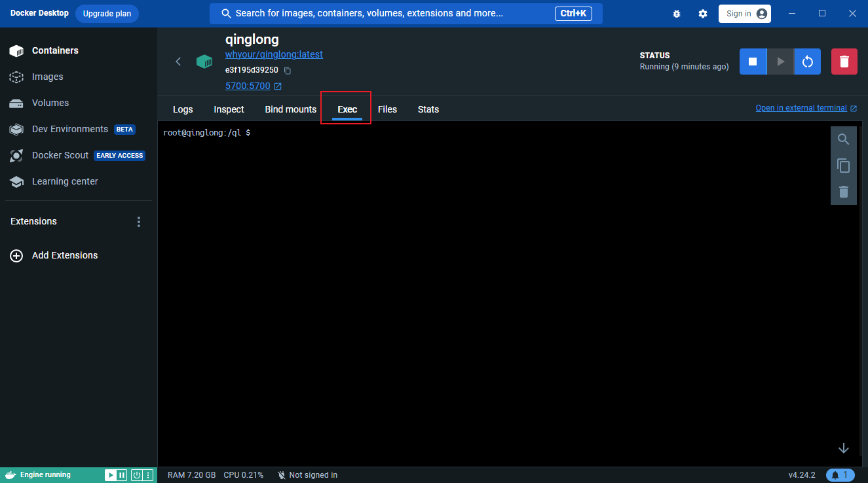This screenshot has width=868, height=483.
Task: Navigate back using the chevron arrow
Action: pos(178,61)
